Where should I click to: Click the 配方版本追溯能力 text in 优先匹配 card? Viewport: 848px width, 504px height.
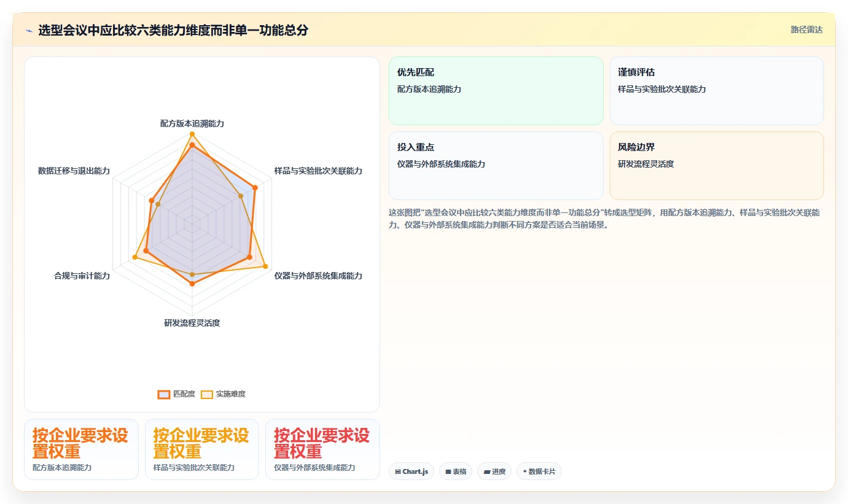coord(429,89)
